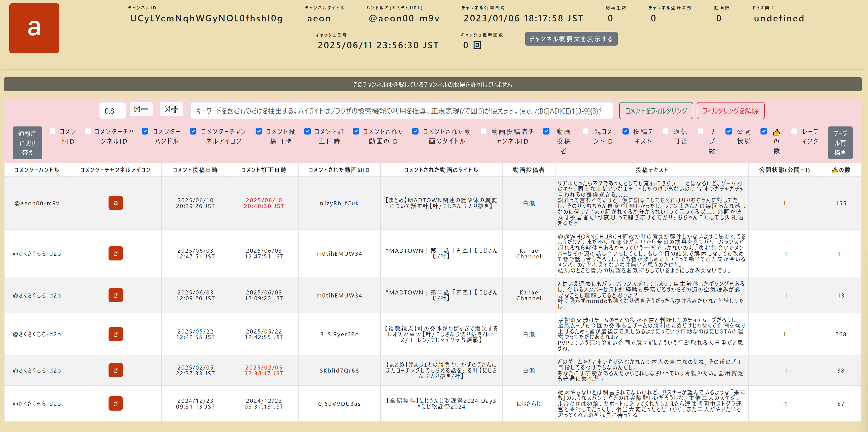Click the large aeon channel avatar
This screenshot has height=432, width=868.
pyautogui.click(x=34, y=28)
